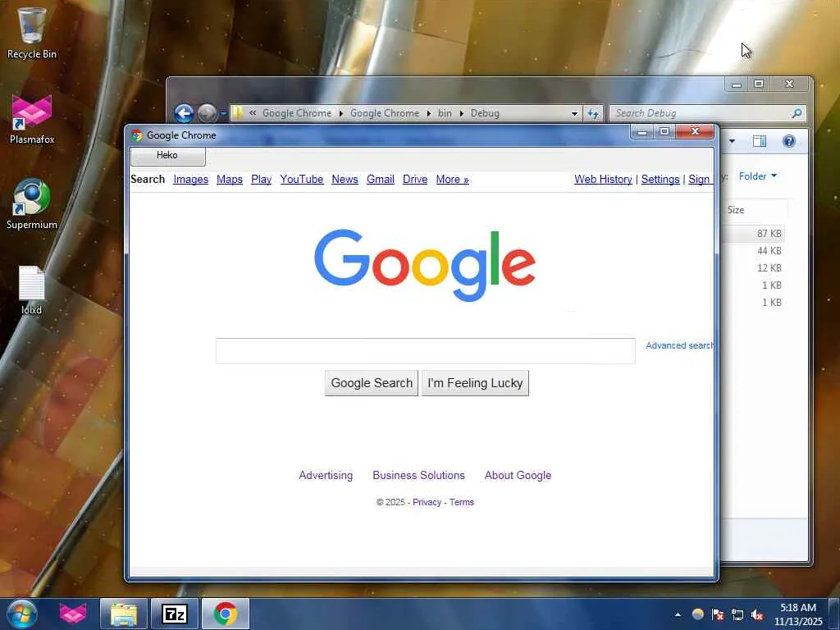Open the Gmail link on Google
The height and width of the screenshot is (630, 840).
tap(381, 180)
